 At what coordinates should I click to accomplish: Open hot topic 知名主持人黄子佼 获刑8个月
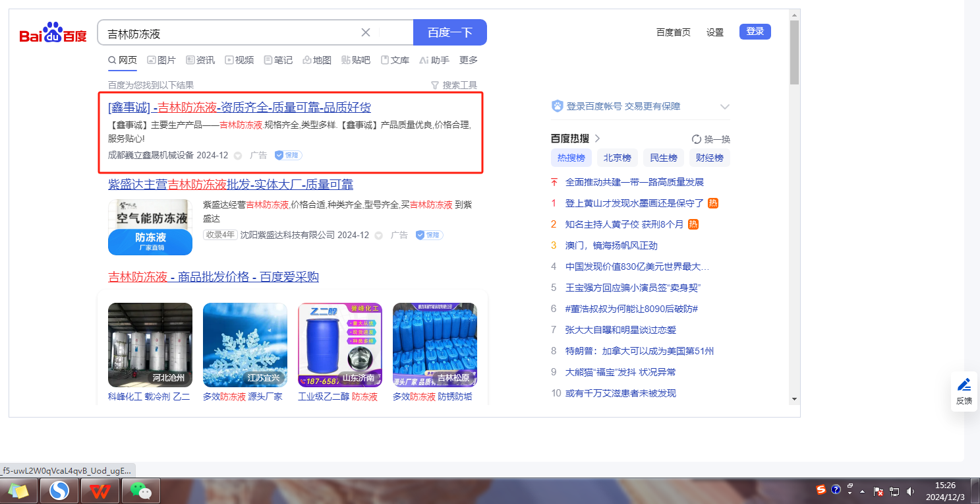625,224
